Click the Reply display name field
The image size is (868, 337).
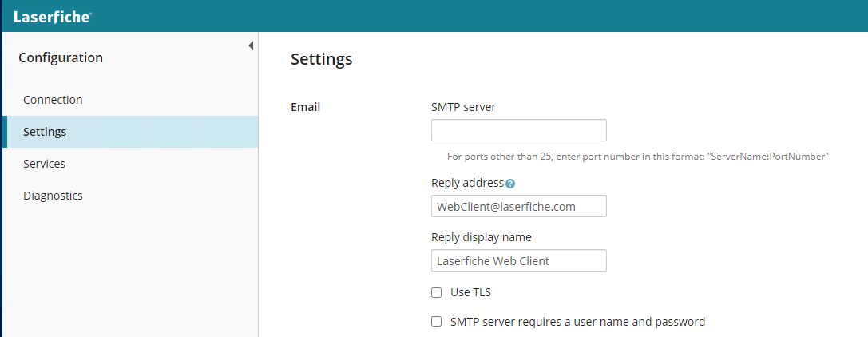(x=519, y=260)
